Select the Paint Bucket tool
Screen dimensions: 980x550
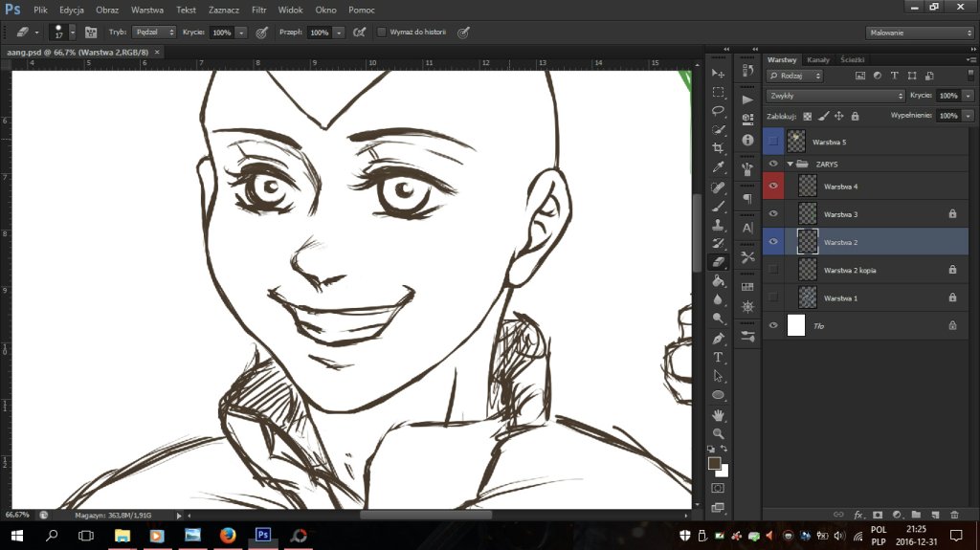(x=718, y=281)
